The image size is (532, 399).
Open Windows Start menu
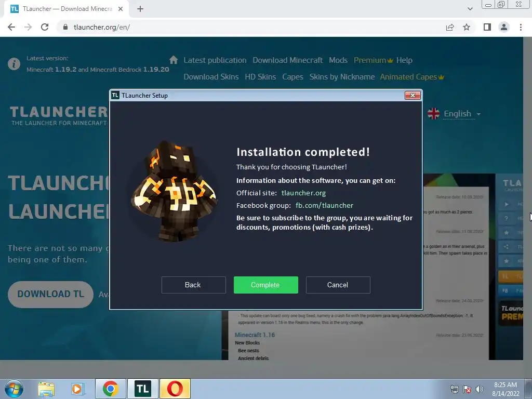14,389
